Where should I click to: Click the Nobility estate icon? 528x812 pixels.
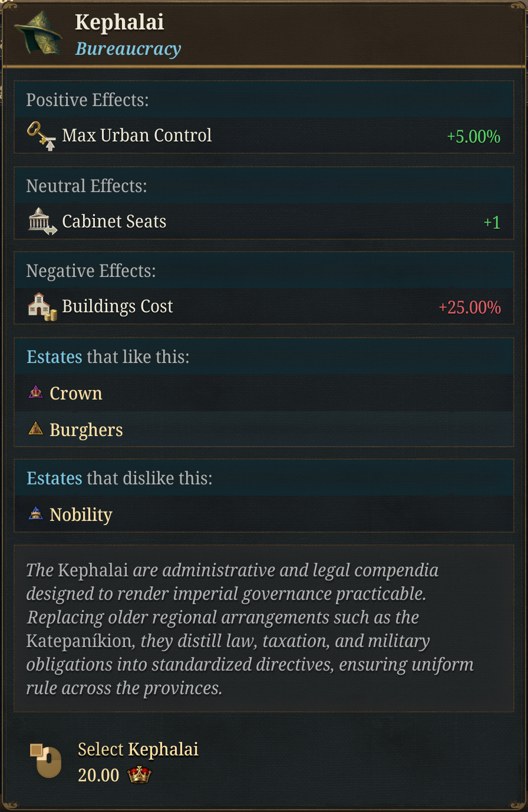pyautogui.click(x=36, y=514)
